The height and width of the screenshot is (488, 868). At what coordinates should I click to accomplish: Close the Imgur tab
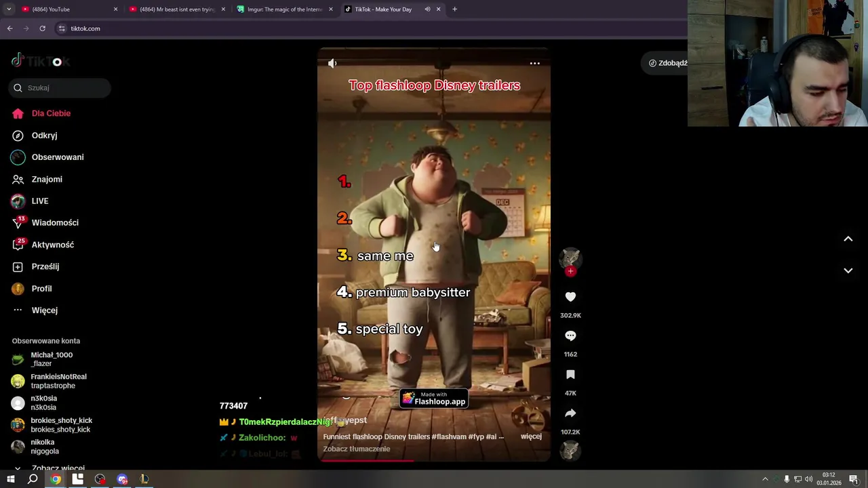click(x=331, y=9)
